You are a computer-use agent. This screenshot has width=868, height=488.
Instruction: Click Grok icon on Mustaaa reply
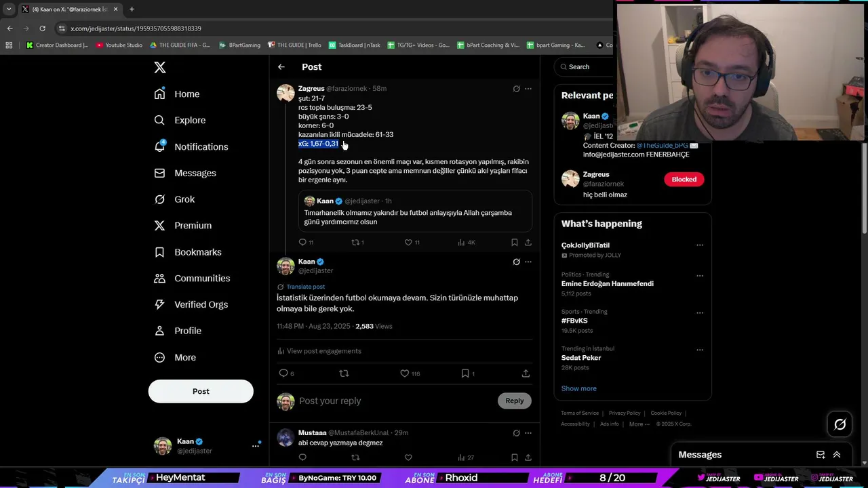pyautogui.click(x=516, y=433)
